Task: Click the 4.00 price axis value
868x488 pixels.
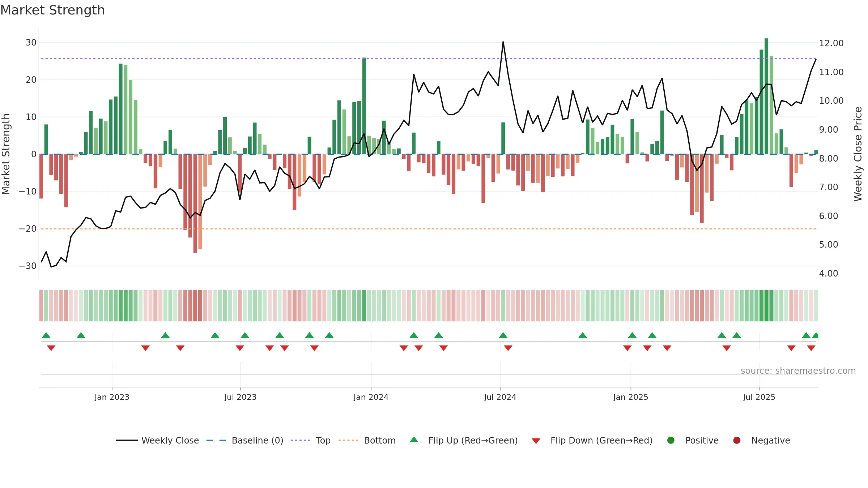Action: coord(829,273)
